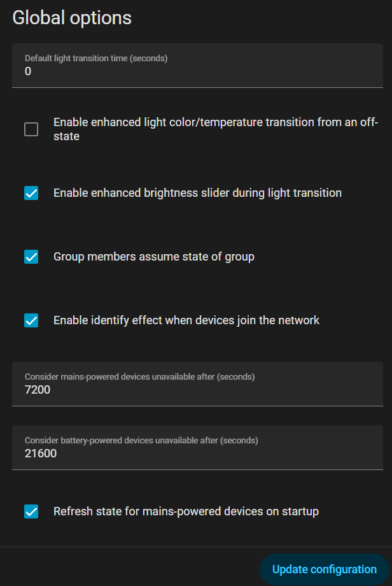Screen dimensions: 392x586
Task: Click the Default light transition time field
Action: (x=197, y=66)
